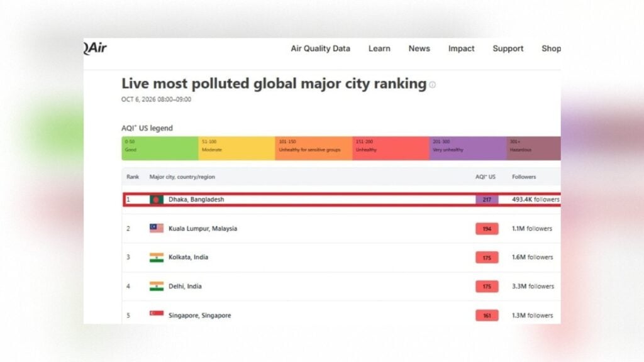The width and height of the screenshot is (644, 362).
Task: Open Kuala Lumpur, Malaysia entry
Action: [203, 229]
